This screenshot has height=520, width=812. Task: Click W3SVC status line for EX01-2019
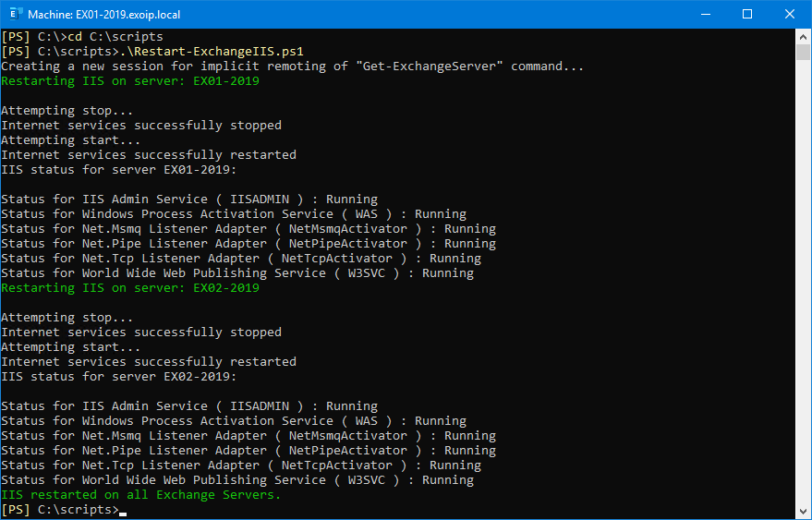[237, 273]
